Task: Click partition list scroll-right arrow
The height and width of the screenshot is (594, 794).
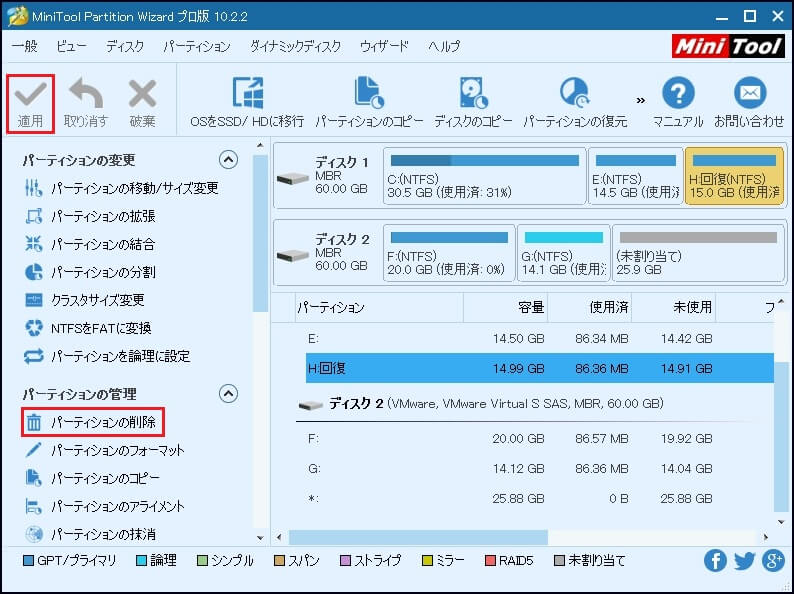Action: click(766, 537)
